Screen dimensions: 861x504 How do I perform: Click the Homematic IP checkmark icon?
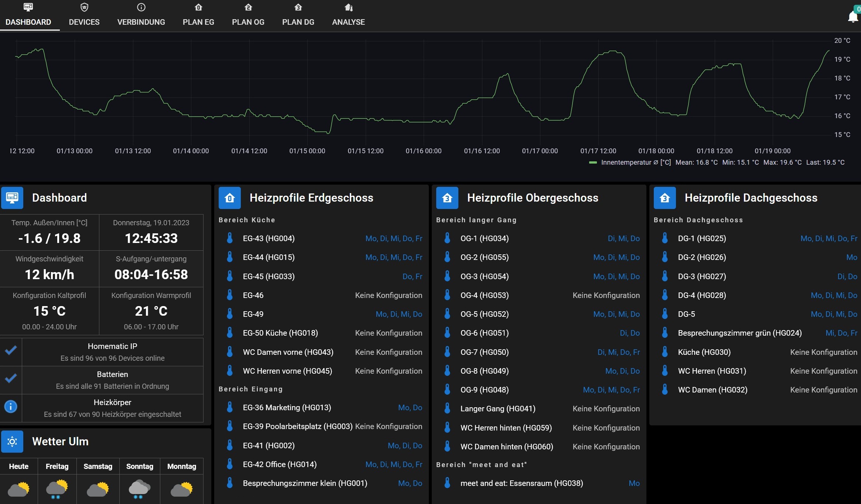tap(11, 350)
